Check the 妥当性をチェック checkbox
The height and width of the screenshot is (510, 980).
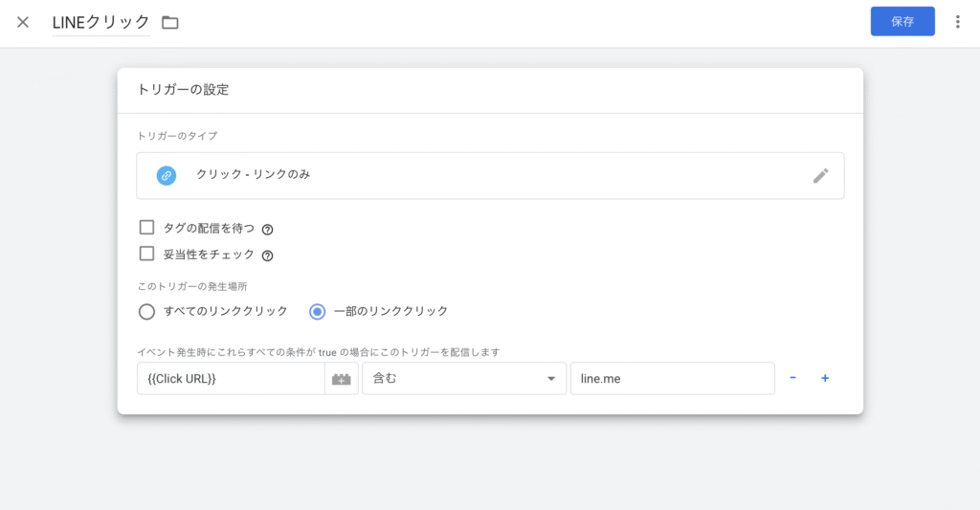146,254
